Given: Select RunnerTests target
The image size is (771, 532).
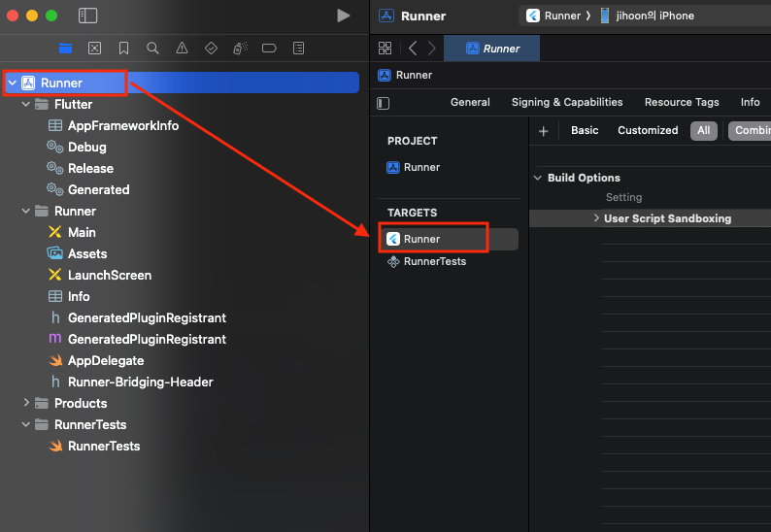Looking at the screenshot, I should pos(435,261).
